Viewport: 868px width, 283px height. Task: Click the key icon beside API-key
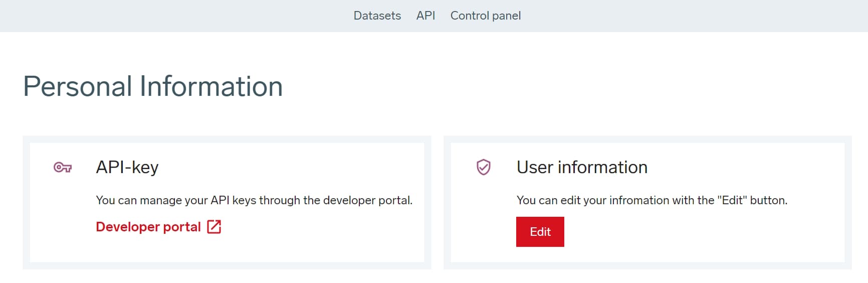pyautogui.click(x=63, y=168)
